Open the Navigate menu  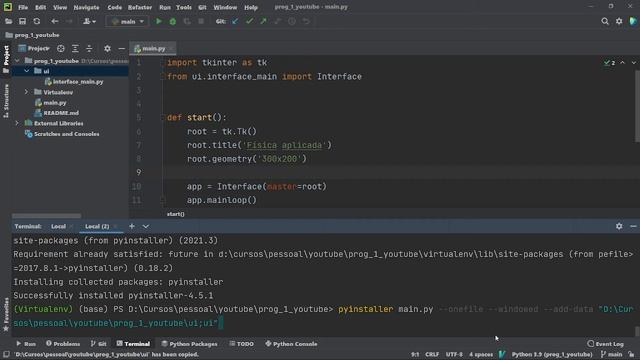[x=86, y=7]
